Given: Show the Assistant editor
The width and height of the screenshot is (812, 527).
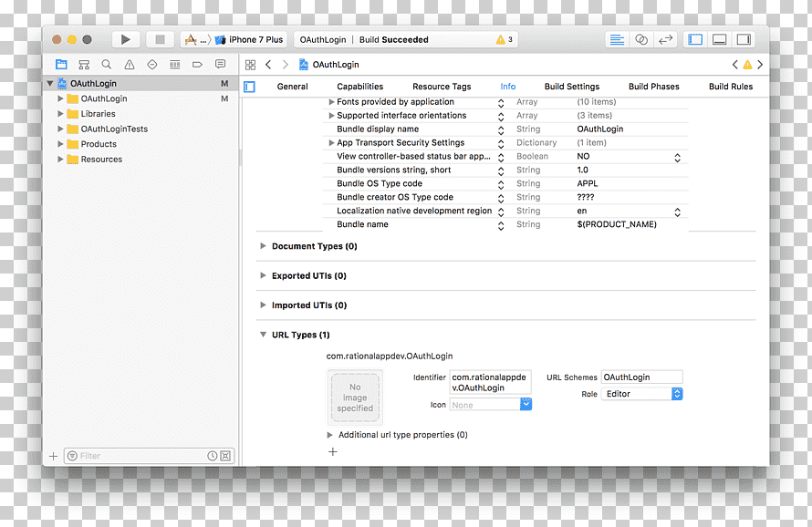Looking at the screenshot, I should (641, 39).
